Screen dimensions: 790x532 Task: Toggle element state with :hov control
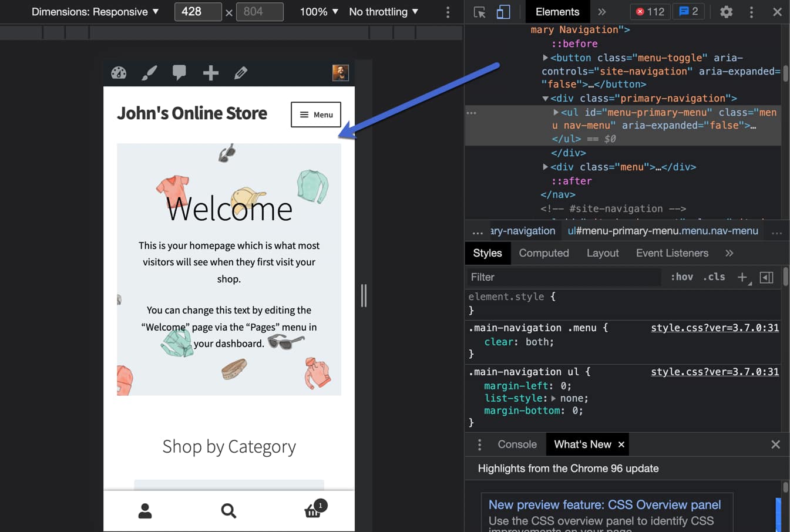(682, 277)
